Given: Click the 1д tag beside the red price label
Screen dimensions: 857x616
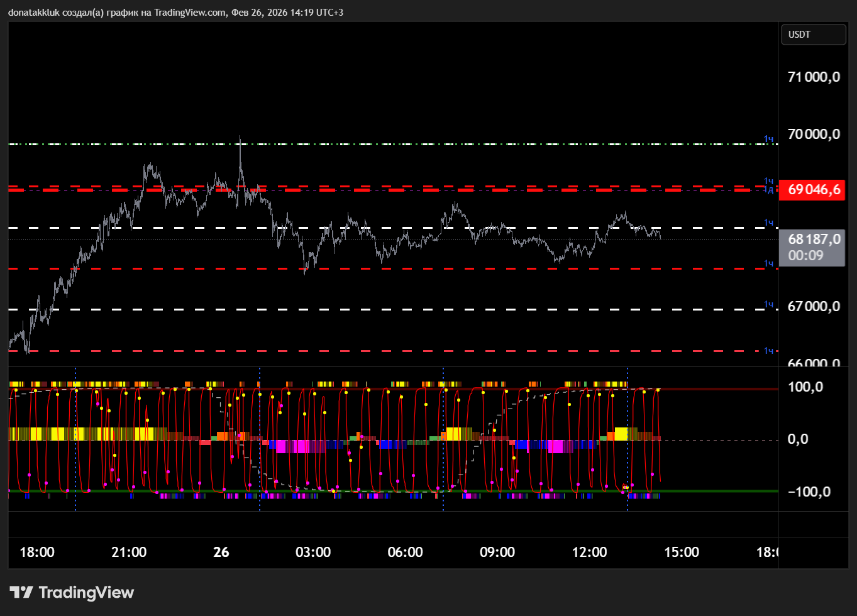Looking at the screenshot, I should coord(770,190).
